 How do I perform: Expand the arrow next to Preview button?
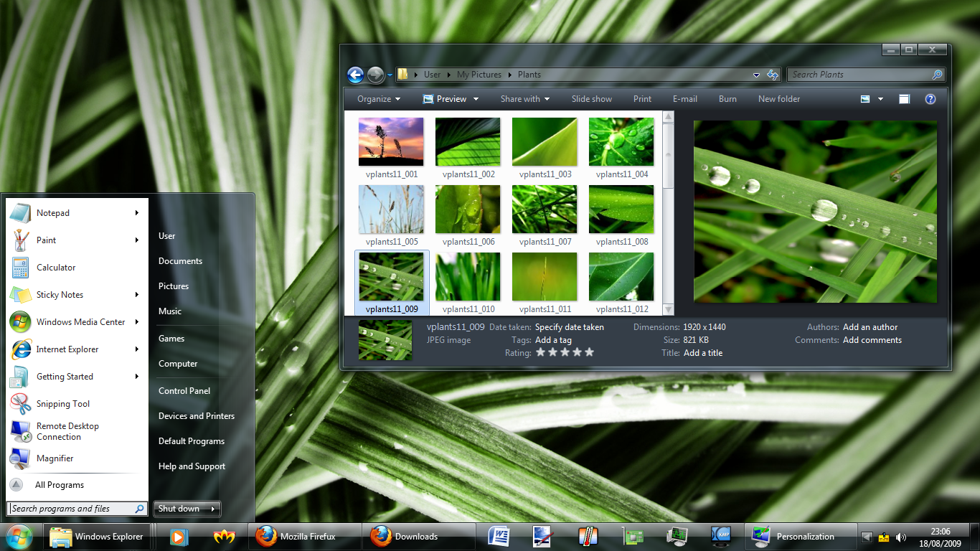[475, 99]
